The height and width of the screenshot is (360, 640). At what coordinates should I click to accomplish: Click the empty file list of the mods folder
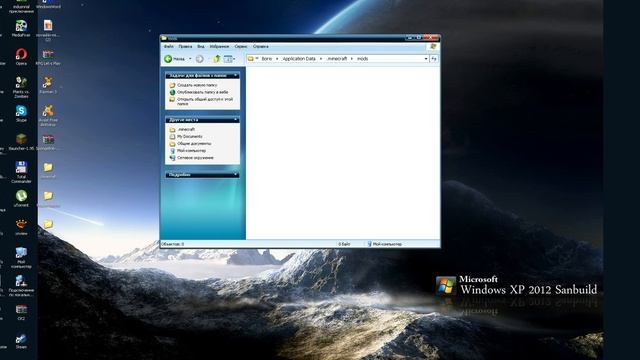click(x=342, y=153)
